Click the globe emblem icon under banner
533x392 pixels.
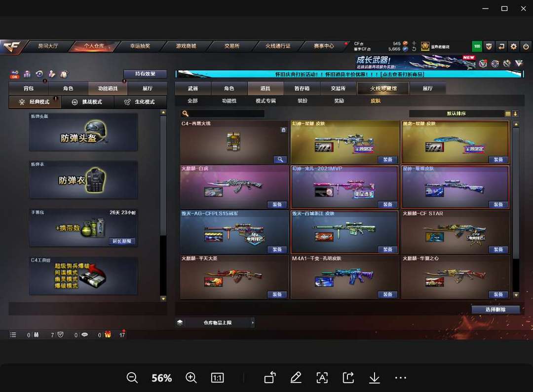pos(495,64)
